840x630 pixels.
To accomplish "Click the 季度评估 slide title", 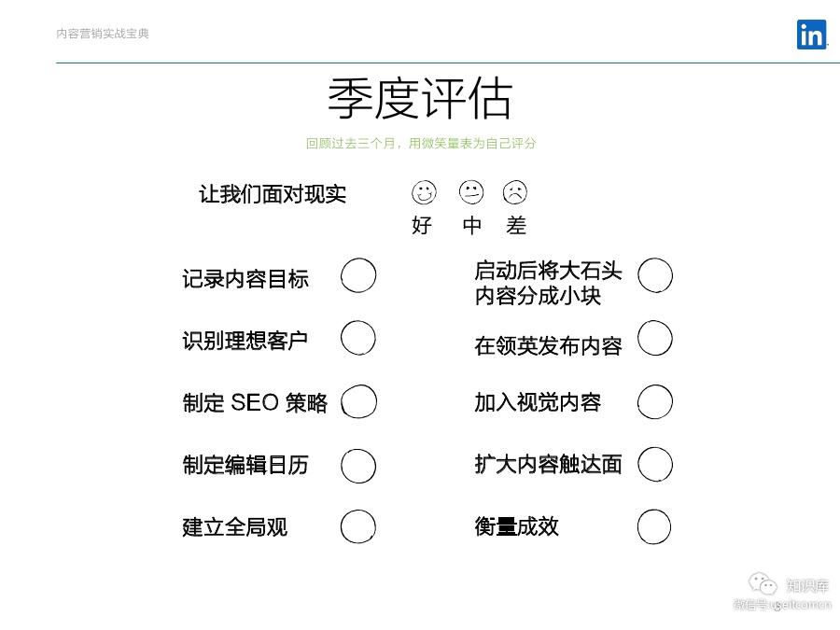I will point(420,99).
